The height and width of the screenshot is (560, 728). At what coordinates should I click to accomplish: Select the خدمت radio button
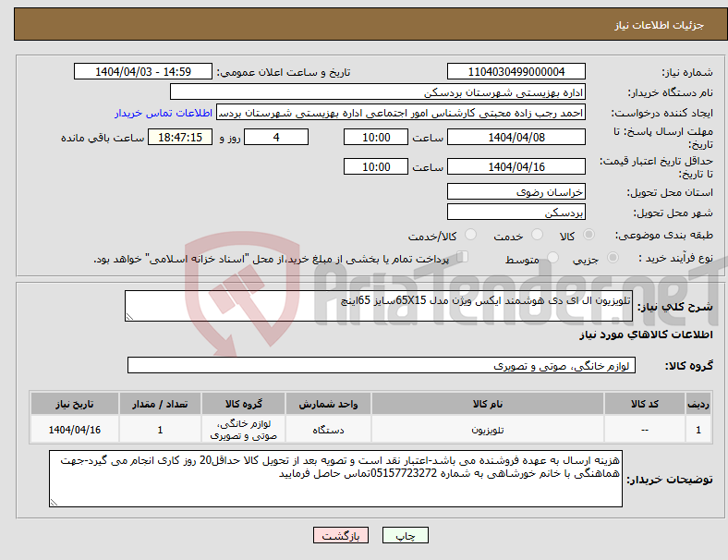[x=537, y=235]
